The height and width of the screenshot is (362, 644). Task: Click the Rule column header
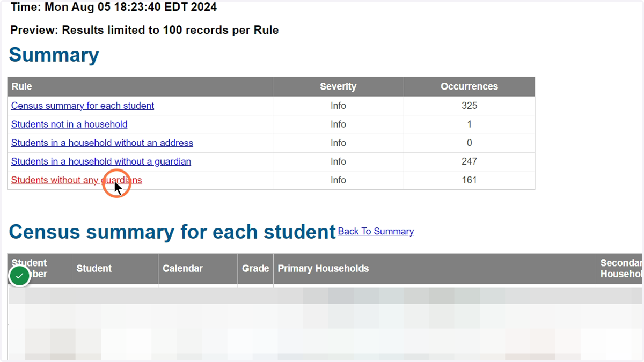[x=140, y=87]
